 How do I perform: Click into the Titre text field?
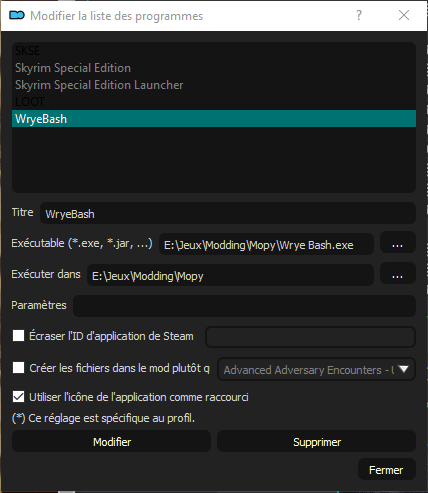[x=228, y=213]
